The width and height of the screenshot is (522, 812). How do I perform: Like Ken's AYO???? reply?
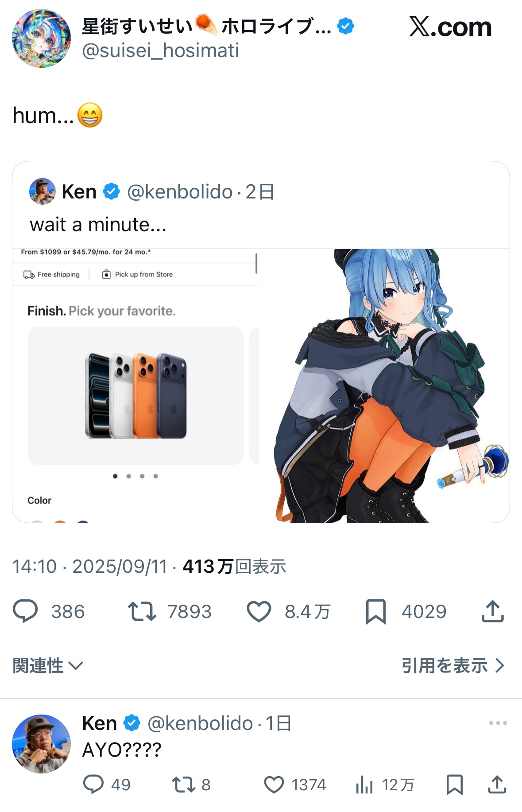point(274,785)
